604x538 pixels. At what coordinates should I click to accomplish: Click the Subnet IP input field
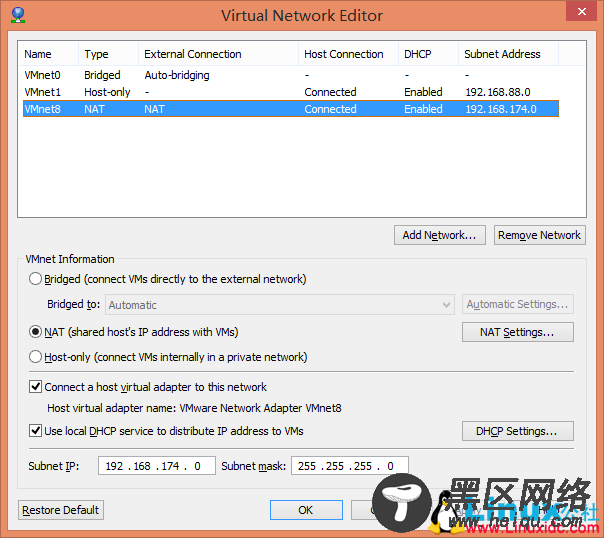coord(157,466)
